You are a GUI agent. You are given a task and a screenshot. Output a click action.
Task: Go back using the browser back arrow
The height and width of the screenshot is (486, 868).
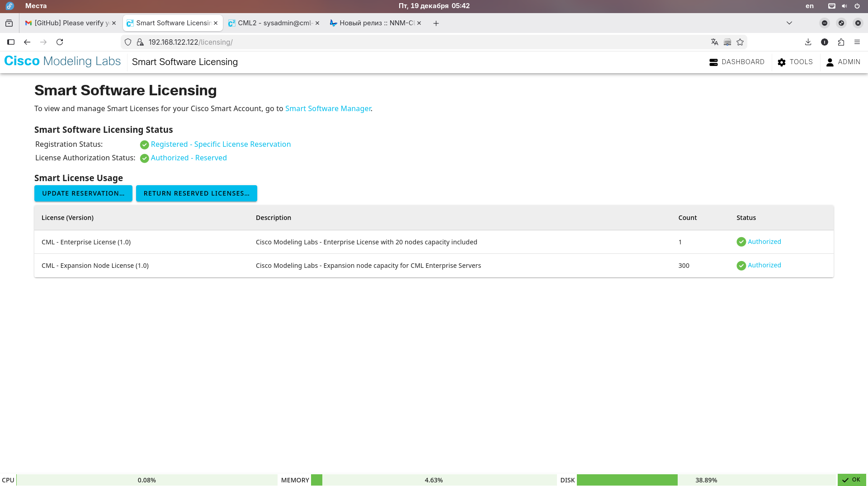pyautogui.click(x=27, y=42)
